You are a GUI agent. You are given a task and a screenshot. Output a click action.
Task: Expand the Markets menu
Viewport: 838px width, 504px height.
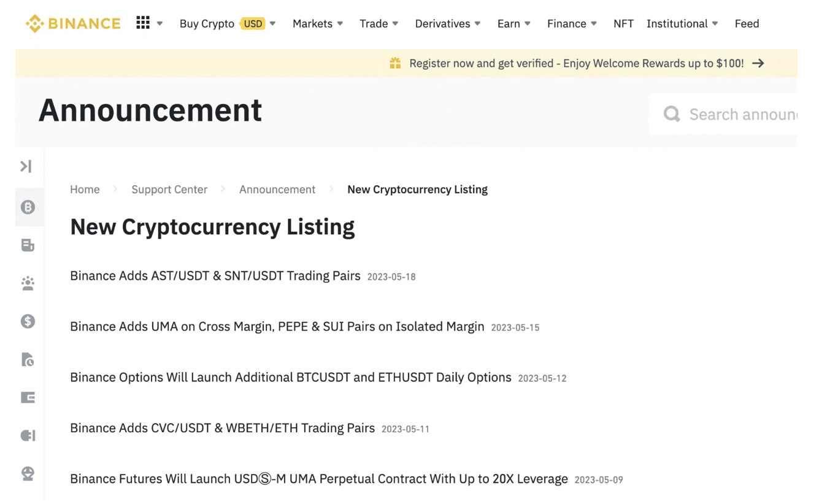tap(317, 24)
